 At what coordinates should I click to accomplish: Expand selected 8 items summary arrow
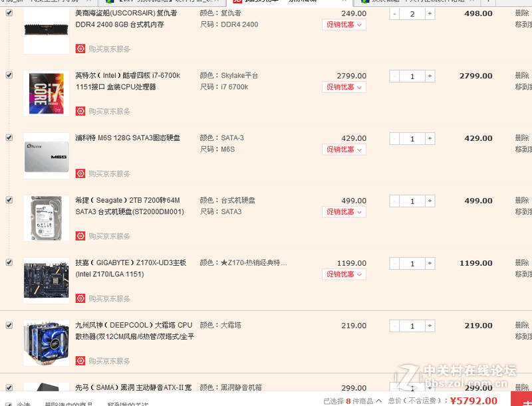(379, 401)
